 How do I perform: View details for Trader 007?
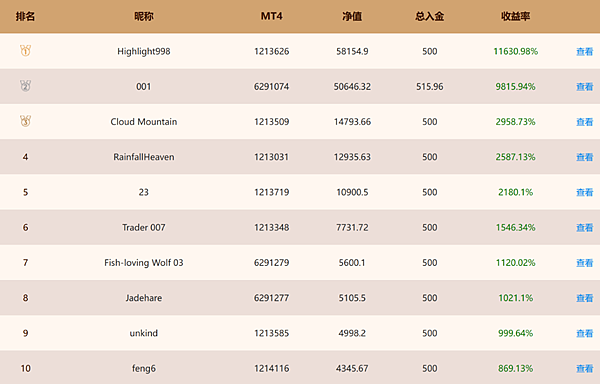584,228
